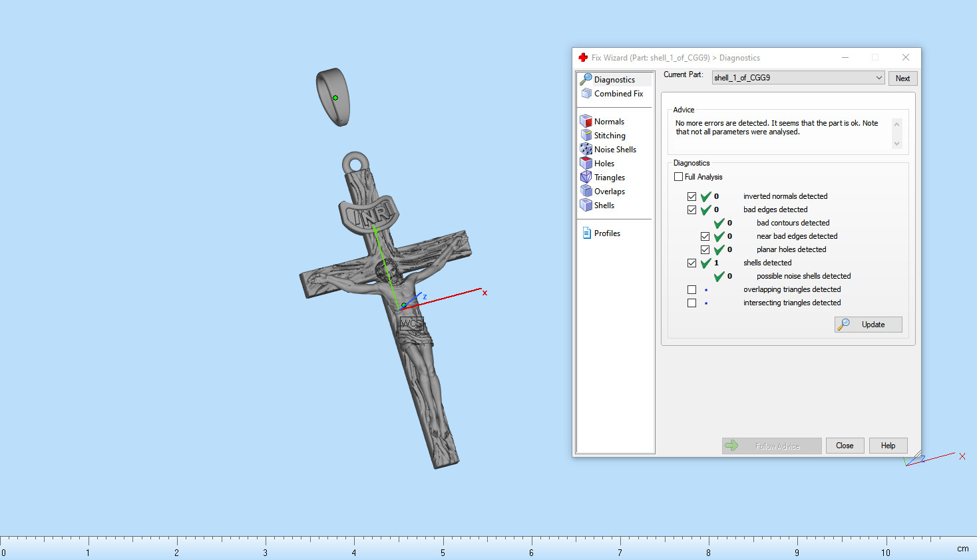This screenshot has width=977, height=560.
Task: Go to the Stitching fix page
Action: click(x=610, y=136)
